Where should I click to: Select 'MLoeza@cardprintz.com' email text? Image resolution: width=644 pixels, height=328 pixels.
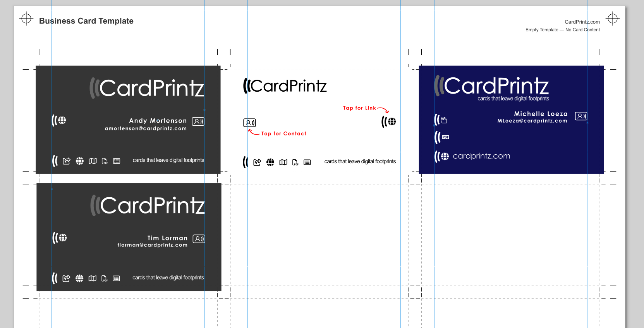click(x=532, y=121)
